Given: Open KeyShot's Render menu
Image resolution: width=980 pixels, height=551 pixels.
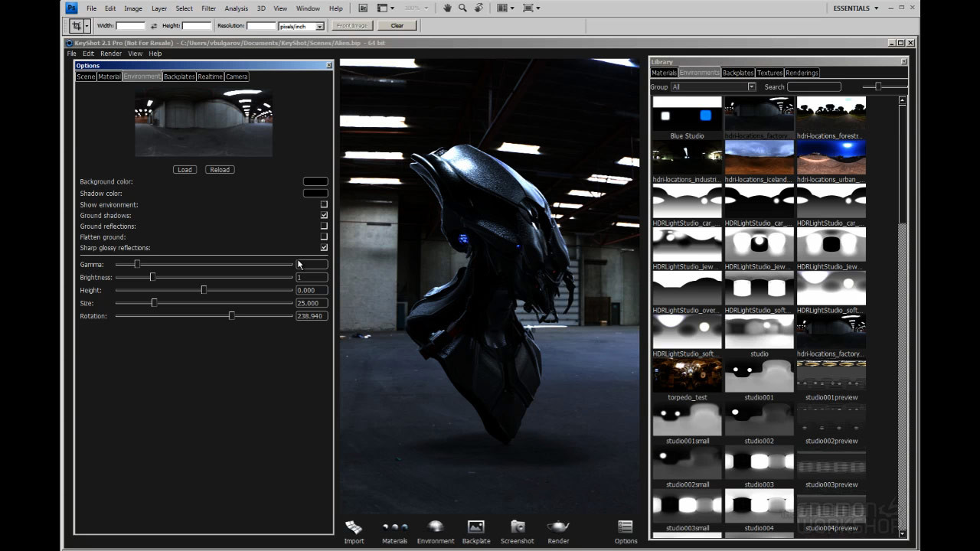Looking at the screenshot, I should [111, 54].
